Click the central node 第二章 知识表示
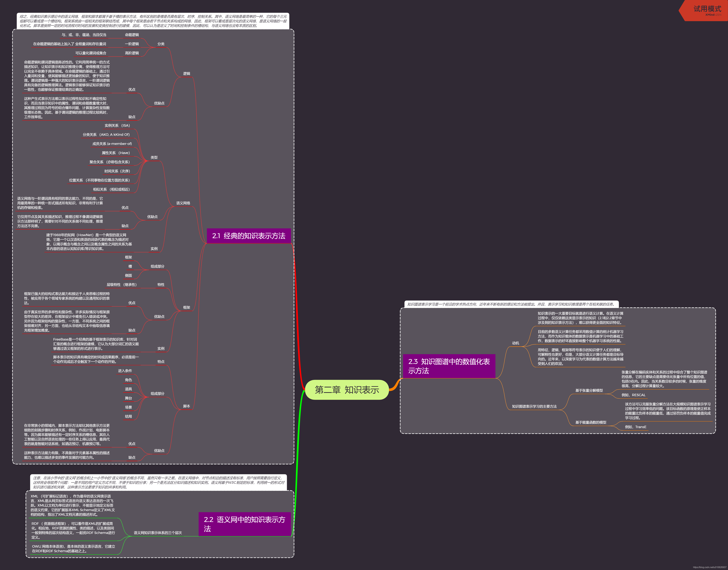728x570 pixels. pyautogui.click(x=347, y=389)
